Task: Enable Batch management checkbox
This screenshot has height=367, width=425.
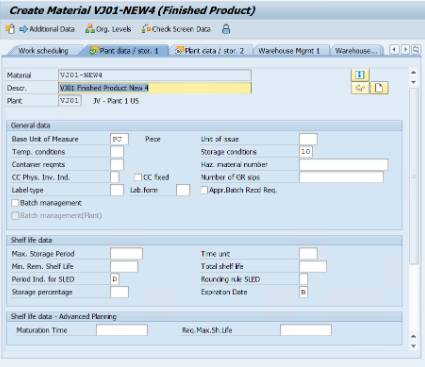Action: coord(15,203)
